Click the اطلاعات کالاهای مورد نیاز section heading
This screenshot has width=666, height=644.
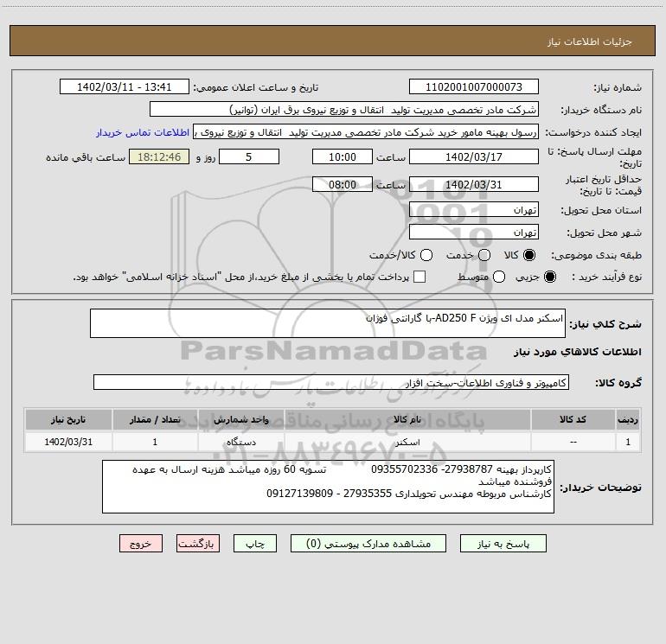577,352
